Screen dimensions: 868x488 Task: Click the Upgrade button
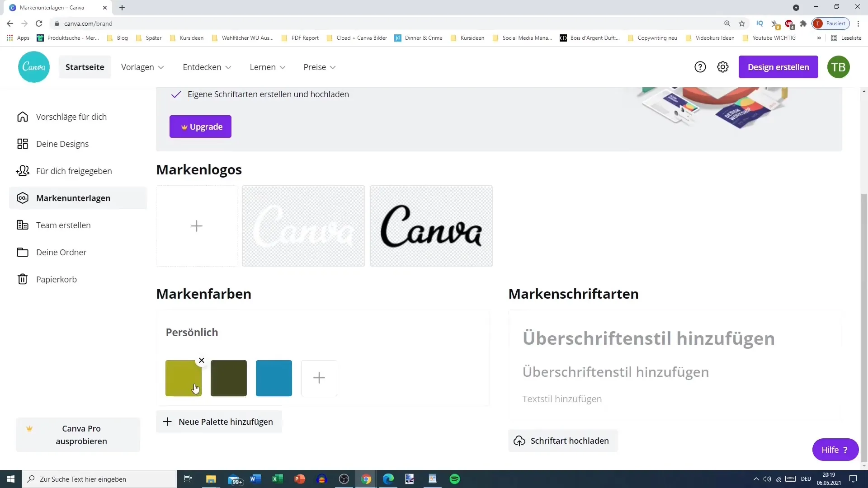(x=200, y=127)
